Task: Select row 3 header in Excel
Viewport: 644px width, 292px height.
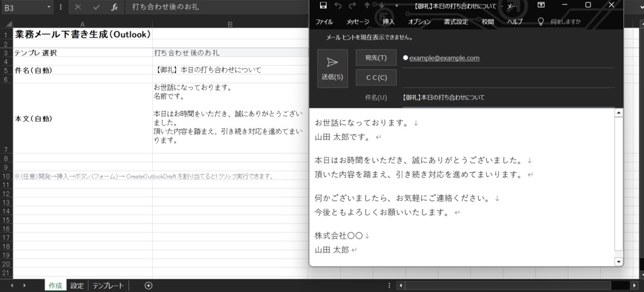Action: [6, 53]
